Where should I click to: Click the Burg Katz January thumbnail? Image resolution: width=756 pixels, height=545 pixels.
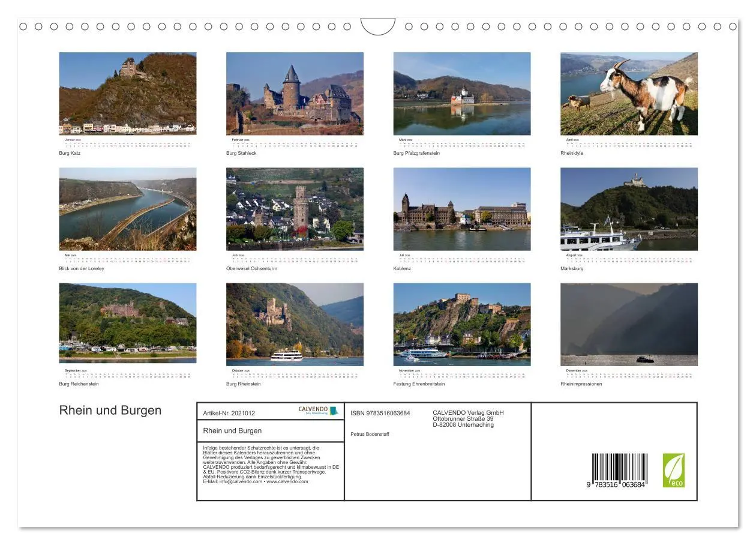click(x=128, y=93)
